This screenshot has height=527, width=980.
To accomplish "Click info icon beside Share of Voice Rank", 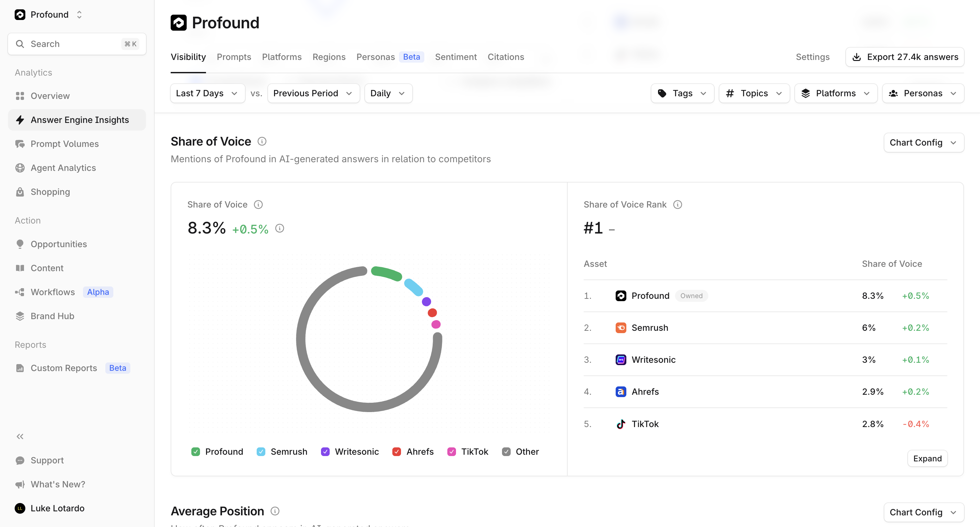I will coord(678,205).
